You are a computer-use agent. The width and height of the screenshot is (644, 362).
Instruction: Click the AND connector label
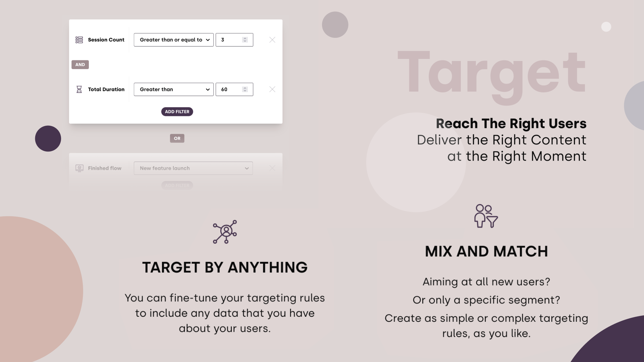pyautogui.click(x=80, y=64)
